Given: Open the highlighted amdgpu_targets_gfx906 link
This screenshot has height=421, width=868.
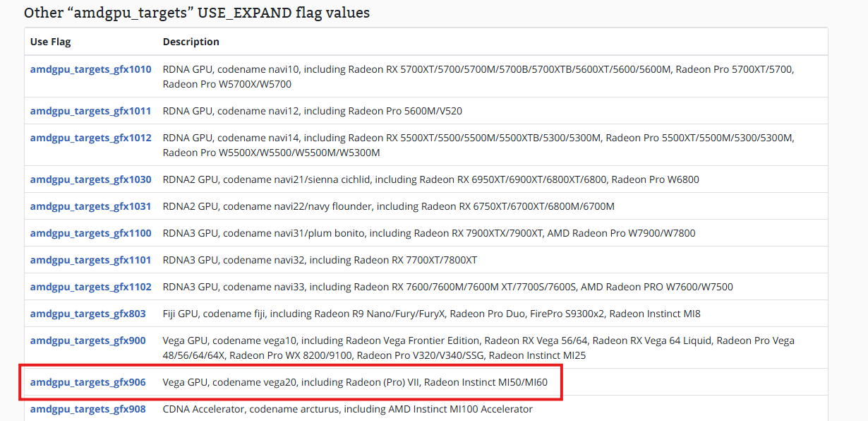Looking at the screenshot, I should 88,382.
